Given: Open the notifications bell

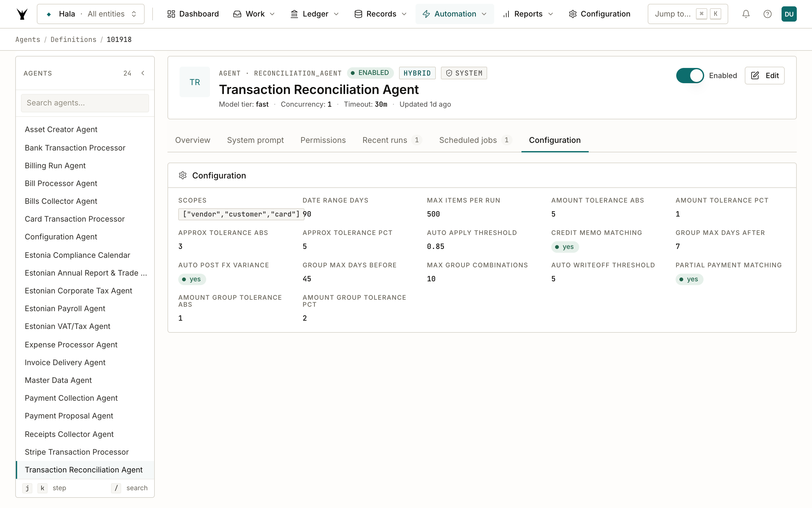Looking at the screenshot, I should (746, 14).
